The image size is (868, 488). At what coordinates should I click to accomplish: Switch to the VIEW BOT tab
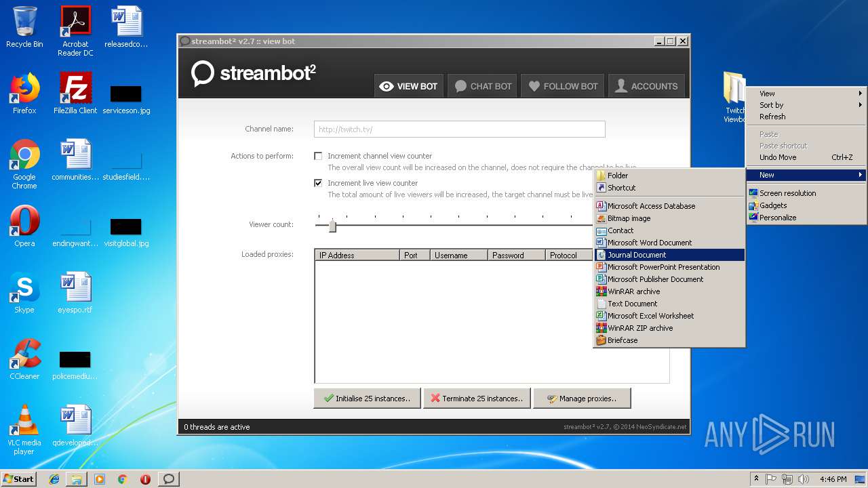pyautogui.click(x=409, y=86)
